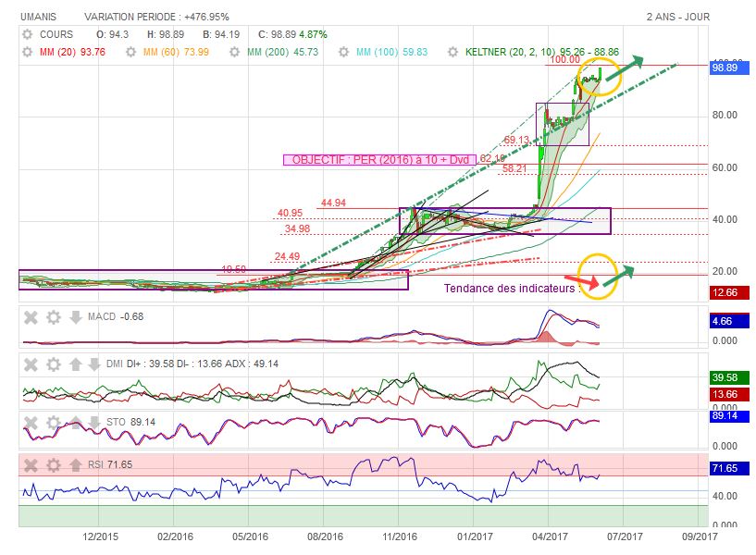Click the OBJECTIF PER (2016) annotation box
The image size is (756, 555).
coord(380,160)
